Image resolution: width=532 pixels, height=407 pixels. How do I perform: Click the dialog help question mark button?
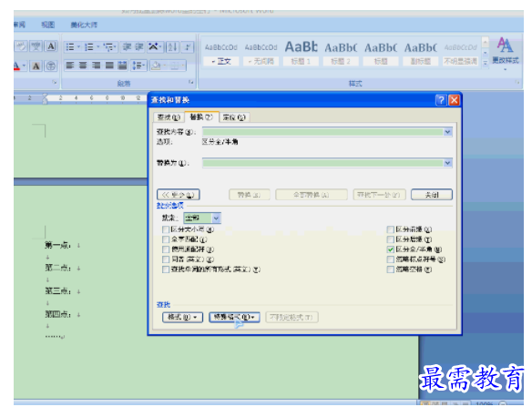(x=441, y=100)
